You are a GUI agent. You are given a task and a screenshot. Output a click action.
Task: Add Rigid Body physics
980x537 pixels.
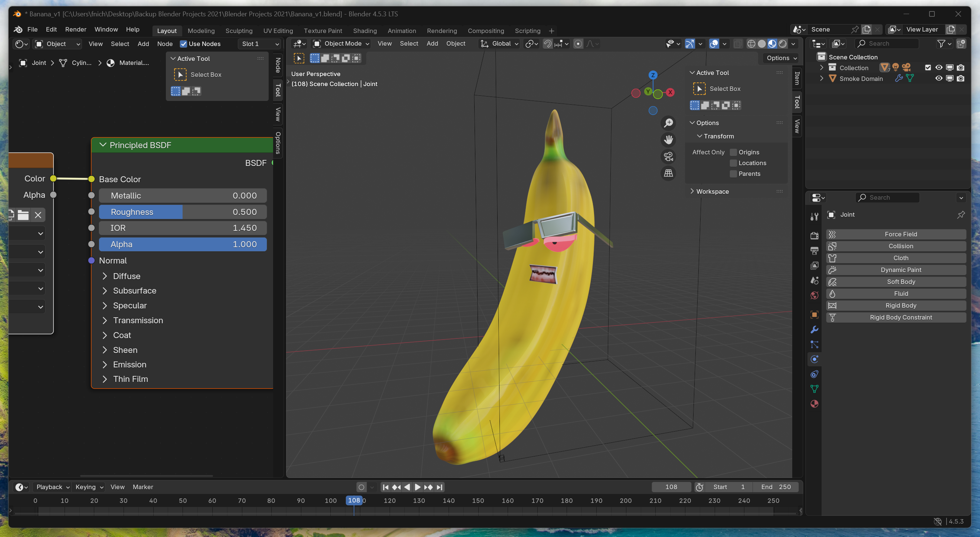click(900, 305)
